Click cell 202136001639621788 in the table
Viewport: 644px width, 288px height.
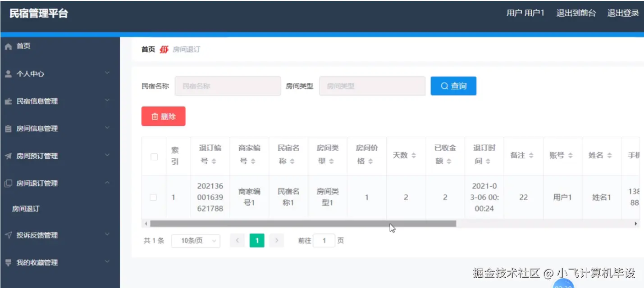click(210, 198)
